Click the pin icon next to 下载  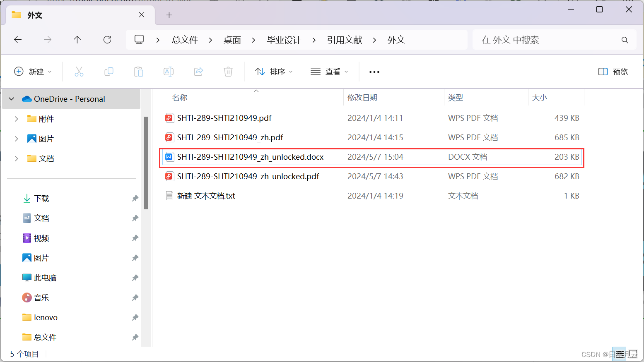coord(135,198)
